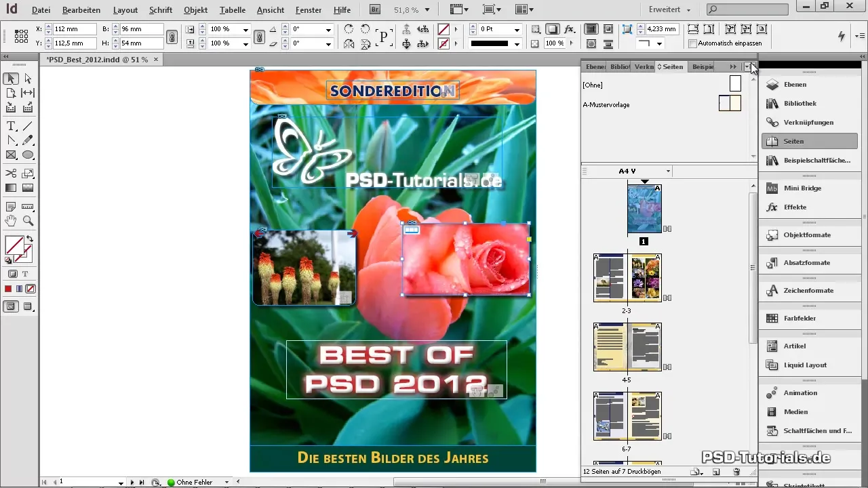Open rotation angle dropdown
The height and width of the screenshot is (488, 868).
click(x=328, y=30)
